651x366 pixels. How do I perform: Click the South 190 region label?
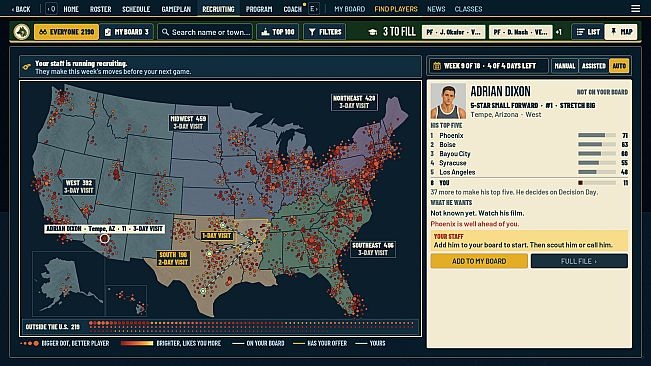pos(173,258)
